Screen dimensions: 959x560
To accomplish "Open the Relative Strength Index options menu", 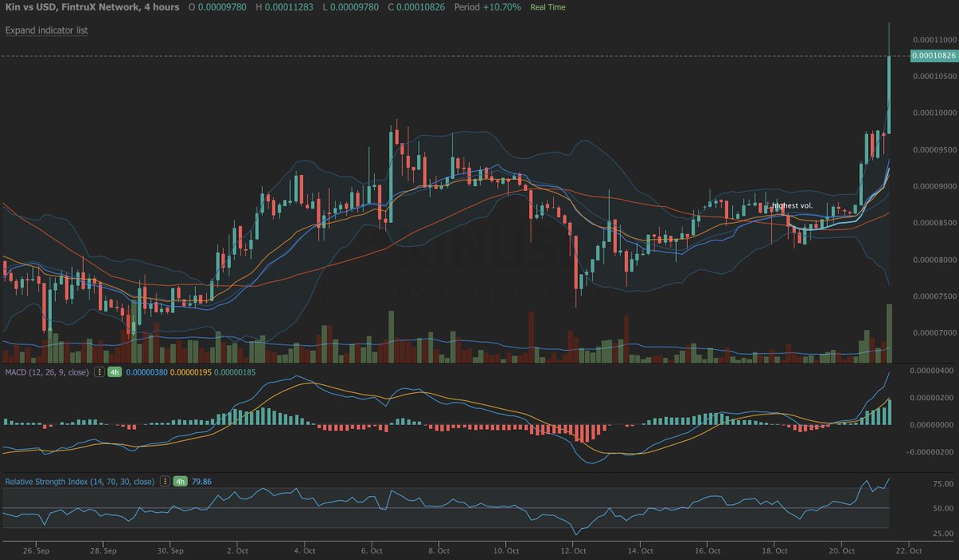I will tap(165, 482).
